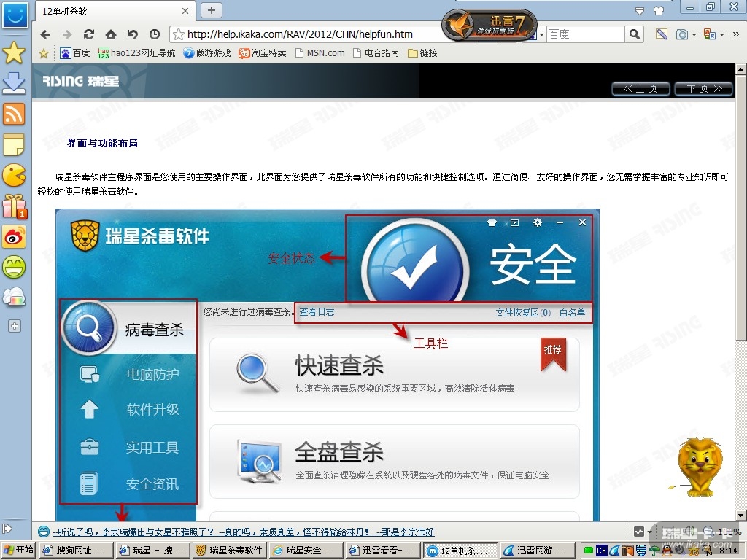This screenshot has width=747, height=560.
Task: Click the star at bookmarks bar start
Action: (x=44, y=53)
